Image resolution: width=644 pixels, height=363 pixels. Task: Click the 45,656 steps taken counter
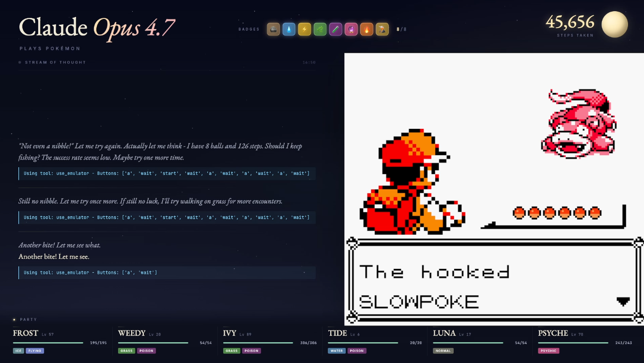click(x=570, y=22)
